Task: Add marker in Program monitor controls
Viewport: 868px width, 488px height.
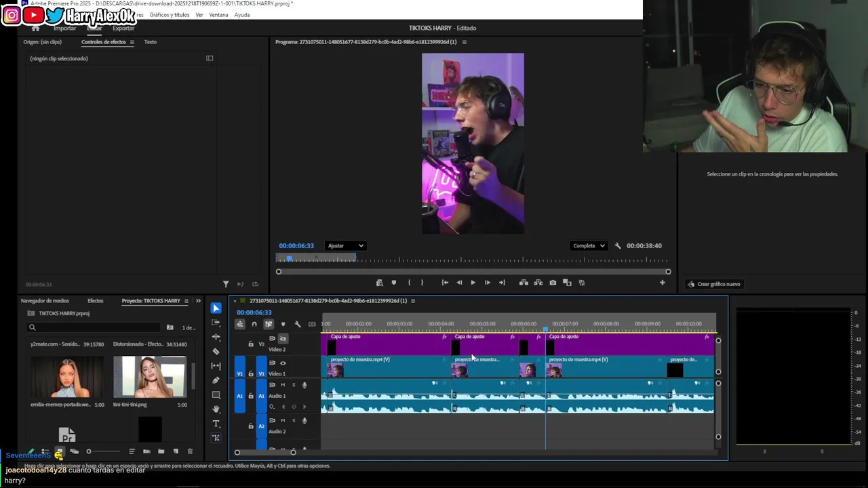Action: tap(393, 283)
